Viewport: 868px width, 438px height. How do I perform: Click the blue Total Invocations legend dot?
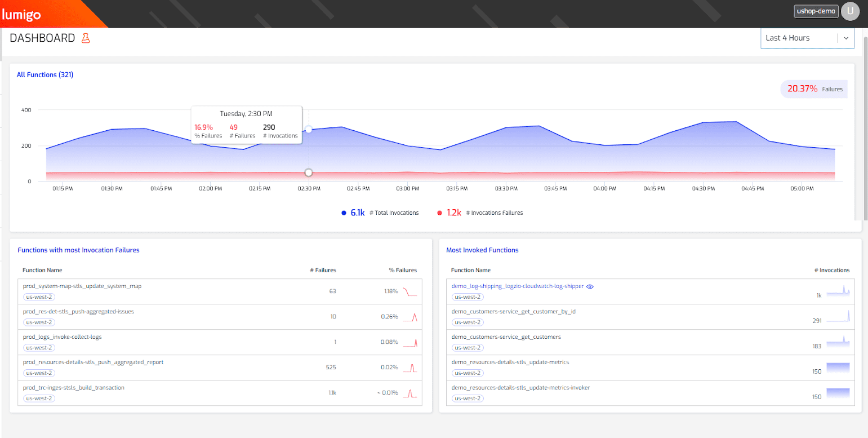[344, 213]
